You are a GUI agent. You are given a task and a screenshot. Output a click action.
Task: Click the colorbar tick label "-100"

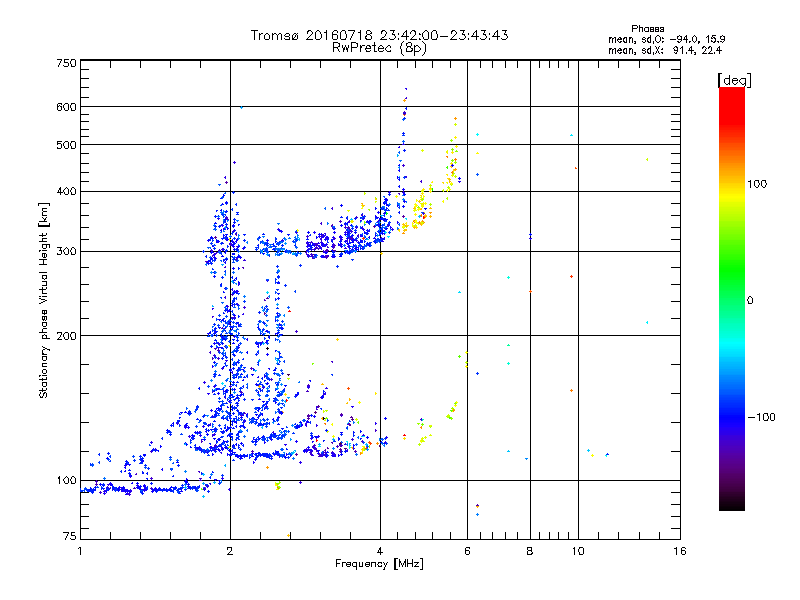pos(761,417)
